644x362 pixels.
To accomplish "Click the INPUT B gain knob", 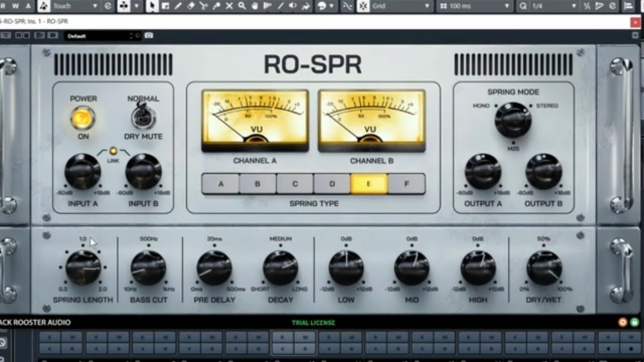I will [x=143, y=171].
